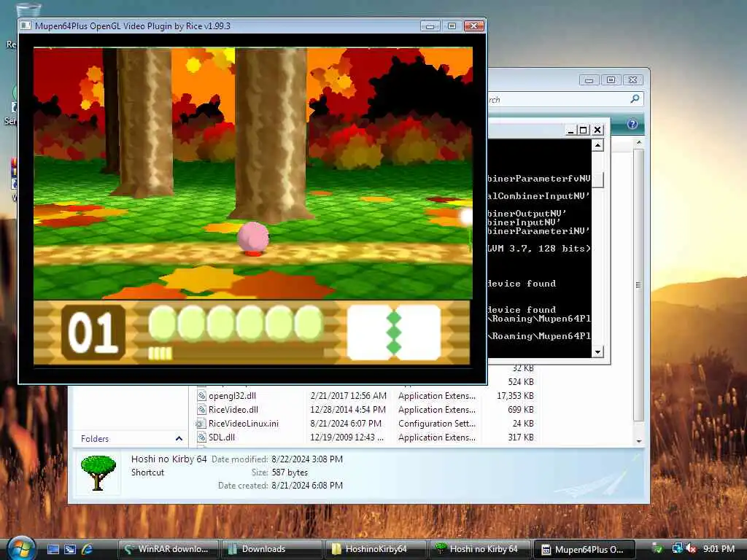The height and width of the screenshot is (560, 747).
Task: Switch to Mupen64Plus taskbar button
Action: point(584,549)
